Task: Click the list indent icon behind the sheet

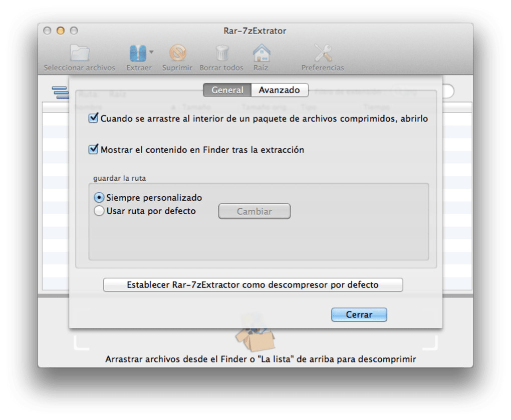Action: pos(60,93)
